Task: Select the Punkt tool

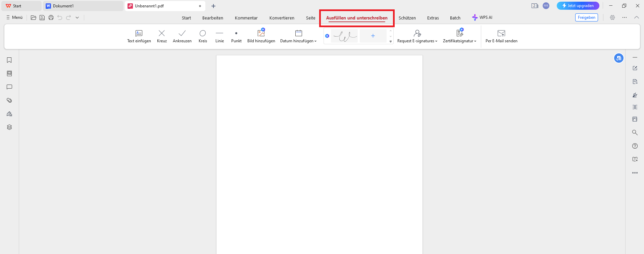Action: (236, 36)
